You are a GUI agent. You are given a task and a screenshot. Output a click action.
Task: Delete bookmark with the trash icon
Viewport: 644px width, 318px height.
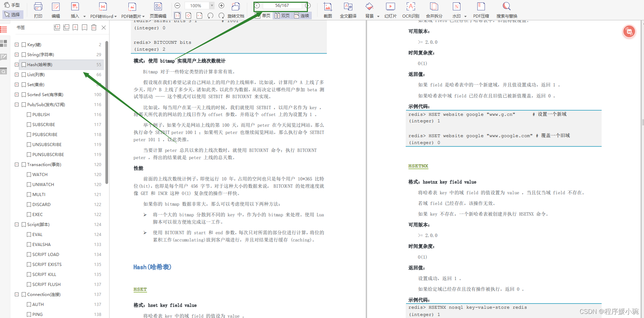tap(94, 27)
